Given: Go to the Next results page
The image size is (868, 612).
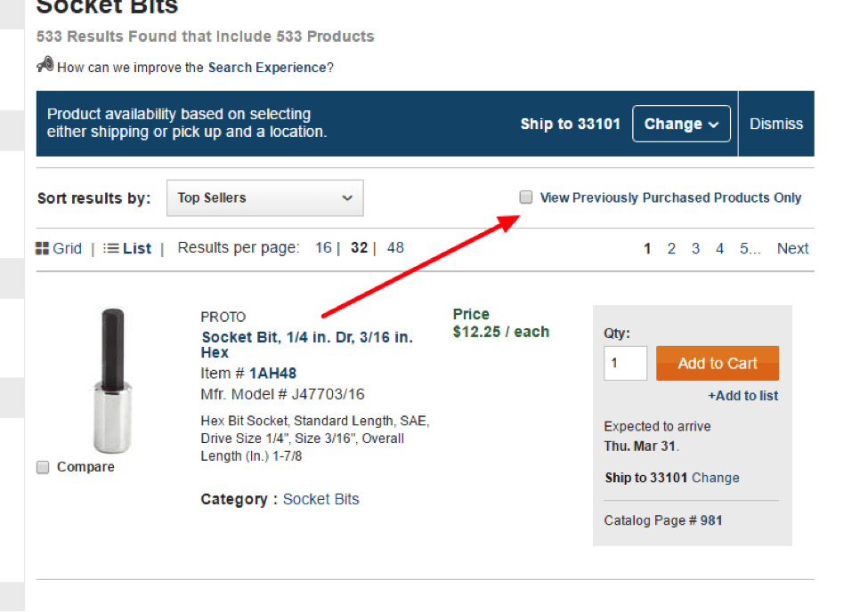Looking at the screenshot, I should pos(792,248).
